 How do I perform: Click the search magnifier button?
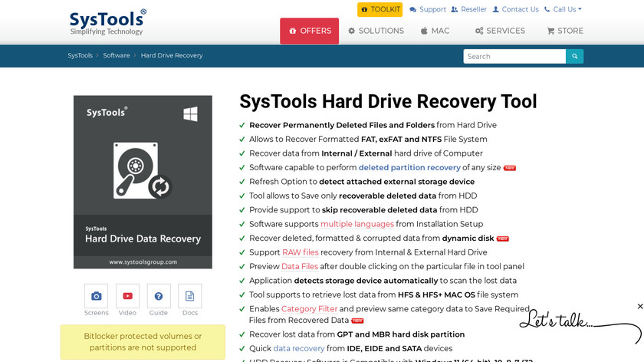[x=574, y=56]
